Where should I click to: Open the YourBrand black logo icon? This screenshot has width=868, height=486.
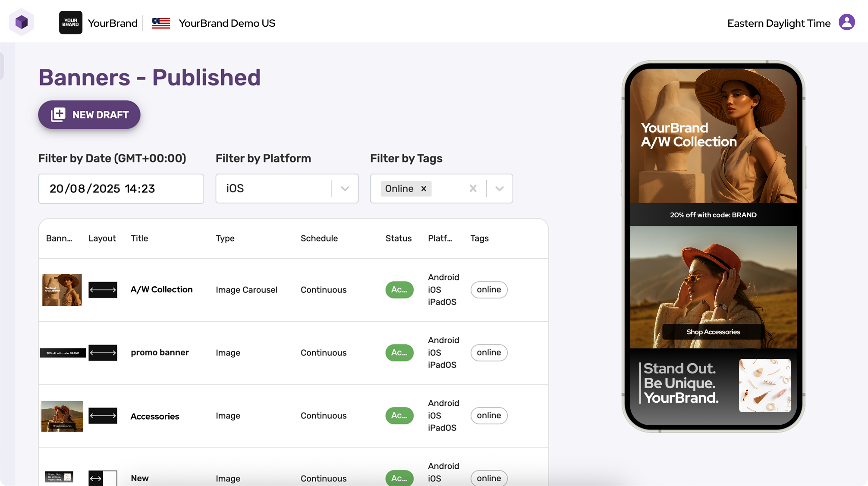[x=71, y=22]
